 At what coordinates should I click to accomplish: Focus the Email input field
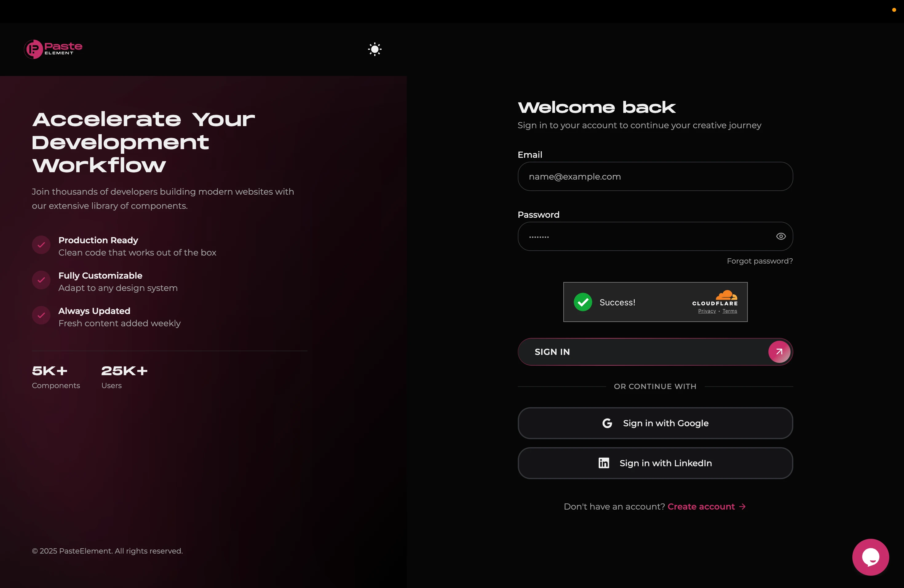tap(655, 177)
